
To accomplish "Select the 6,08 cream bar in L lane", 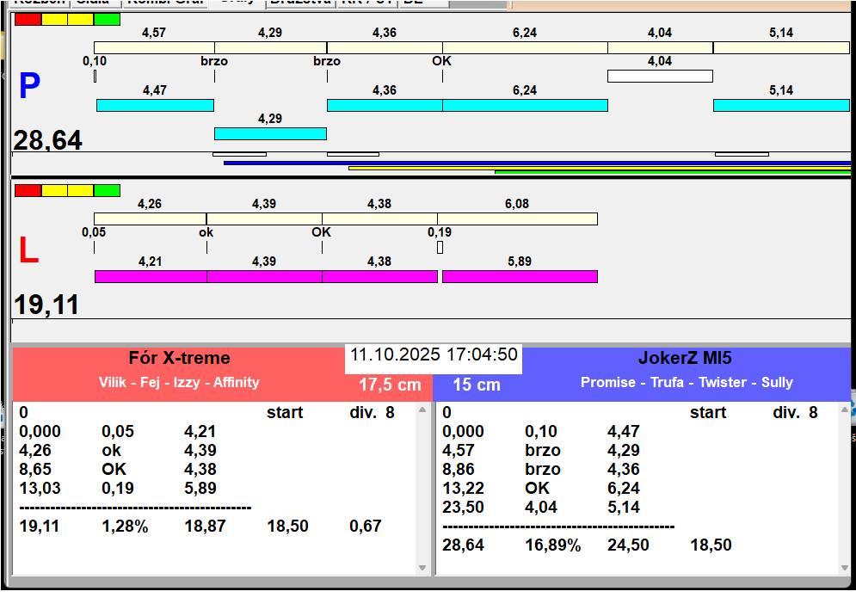I will tap(518, 219).
